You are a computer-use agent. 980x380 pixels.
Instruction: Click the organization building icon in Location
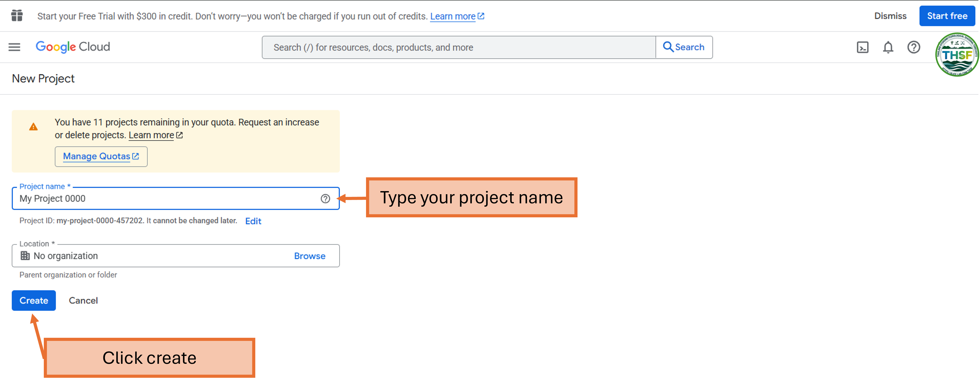(25, 256)
